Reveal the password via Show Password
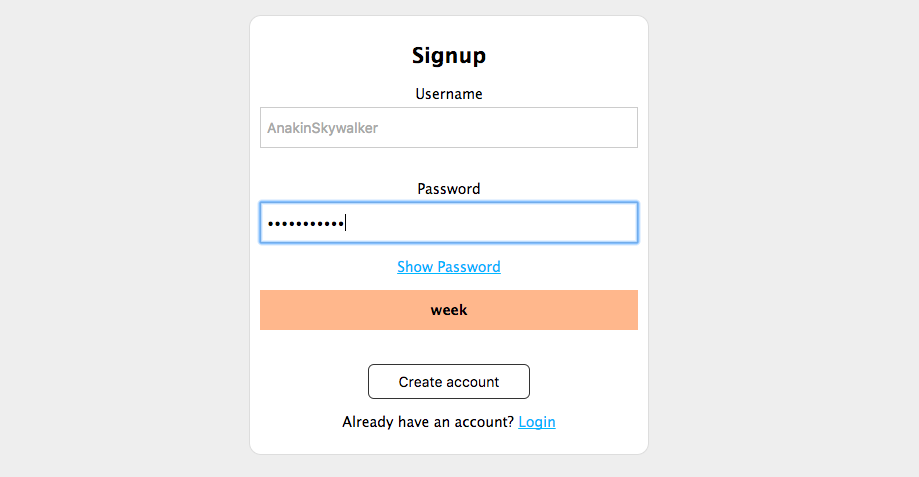This screenshot has height=477, width=919. (x=448, y=267)
